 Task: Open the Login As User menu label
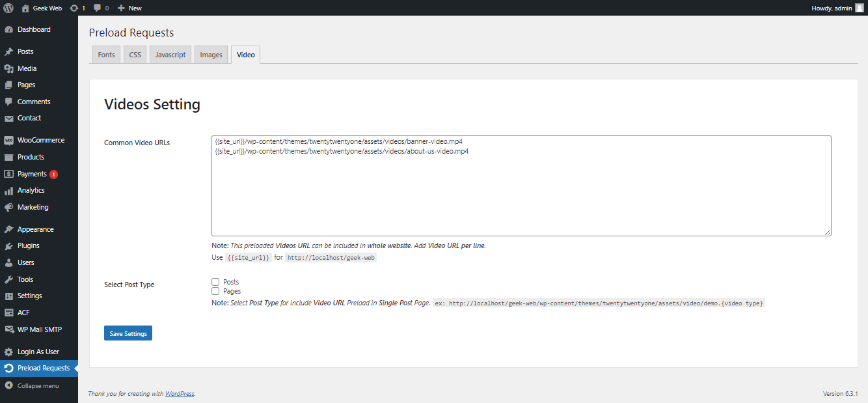pyautogui.click(x=38, y=352)
